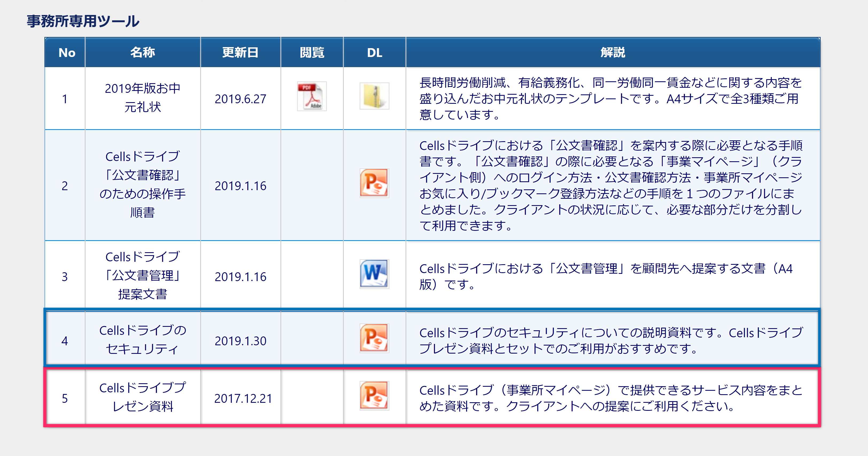Download the PowerPoint for Cellsドライブプレゼン資料

pos(374,396)
